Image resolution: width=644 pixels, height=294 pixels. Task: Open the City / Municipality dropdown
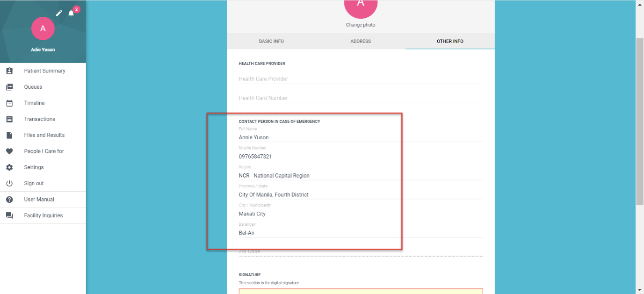click(x=360, y=214)
